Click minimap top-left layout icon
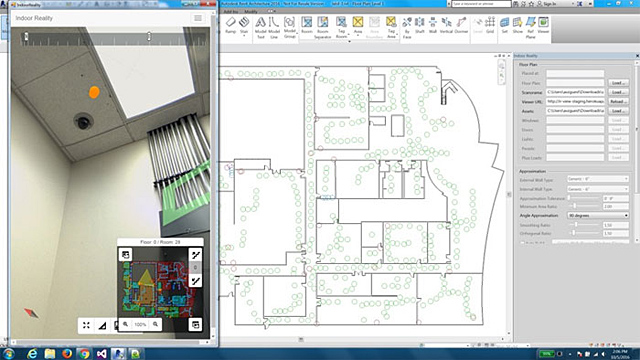This screenshot has width=640, height=360. pyautogui.click(x=125, y=255)
